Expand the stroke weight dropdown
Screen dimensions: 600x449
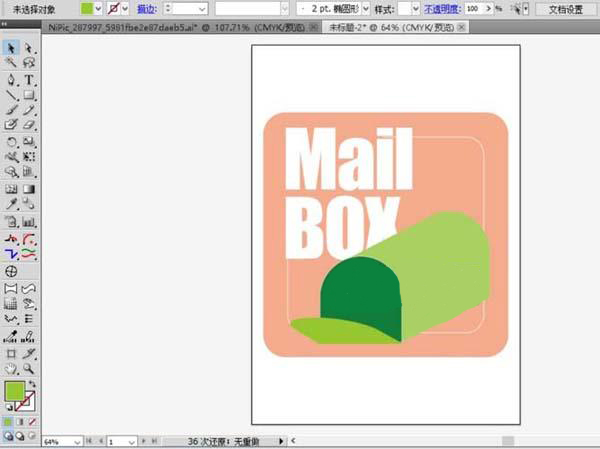point(201,9)
